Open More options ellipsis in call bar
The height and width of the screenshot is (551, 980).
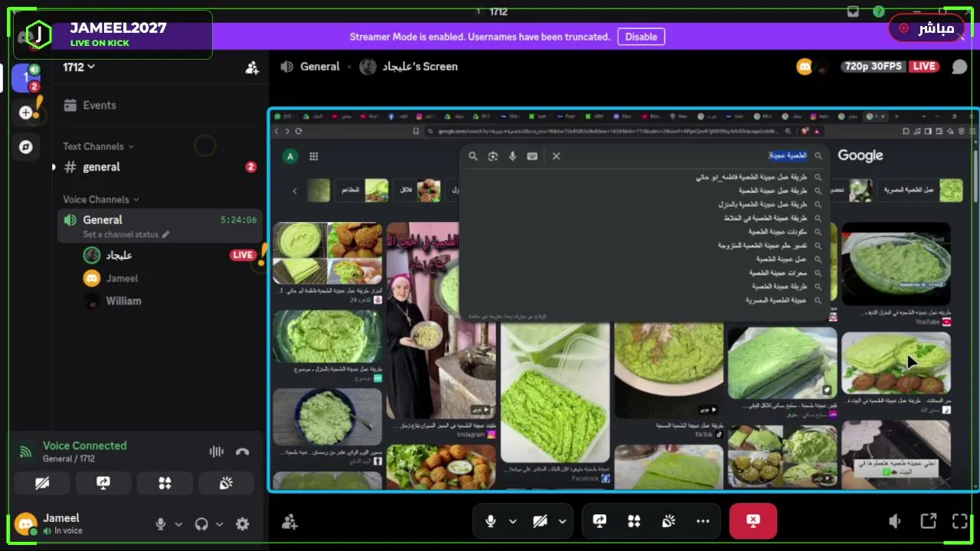[x=703, y=521]
